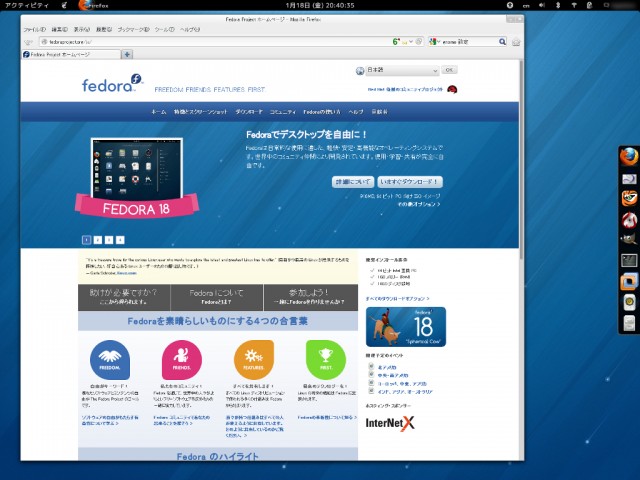Open the GIMP icon in the dock
Image resolution: width=640 pixels, height=480 pixels.
pyautogui.click(x=629, y=240)
